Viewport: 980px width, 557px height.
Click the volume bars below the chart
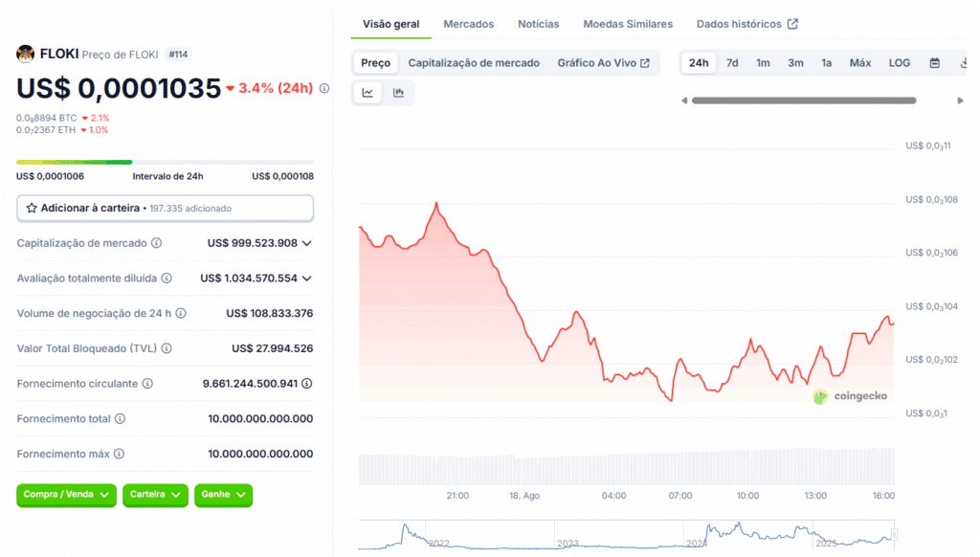pos(626,466)
